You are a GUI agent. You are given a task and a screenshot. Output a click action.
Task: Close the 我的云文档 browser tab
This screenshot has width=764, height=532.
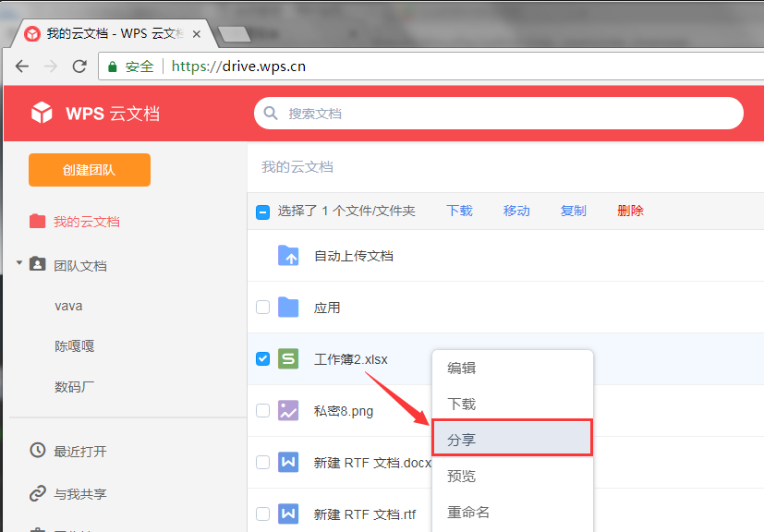[x=197, y=34]
